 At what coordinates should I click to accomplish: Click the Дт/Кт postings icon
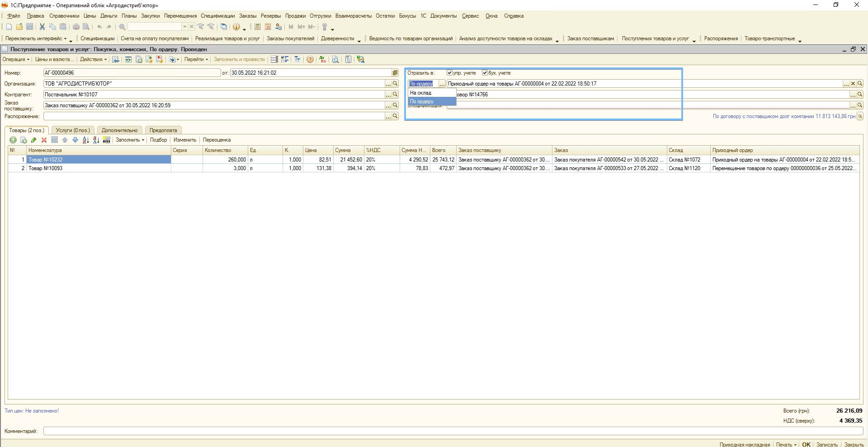[x=322, y=60]
